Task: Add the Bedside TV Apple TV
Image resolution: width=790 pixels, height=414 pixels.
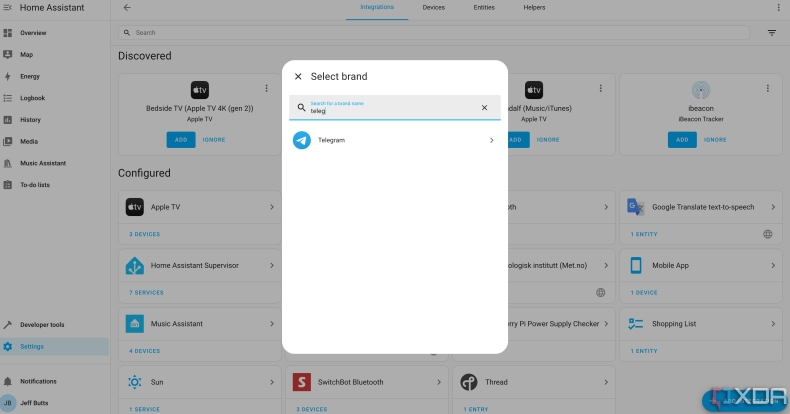Action: (180, 140)
